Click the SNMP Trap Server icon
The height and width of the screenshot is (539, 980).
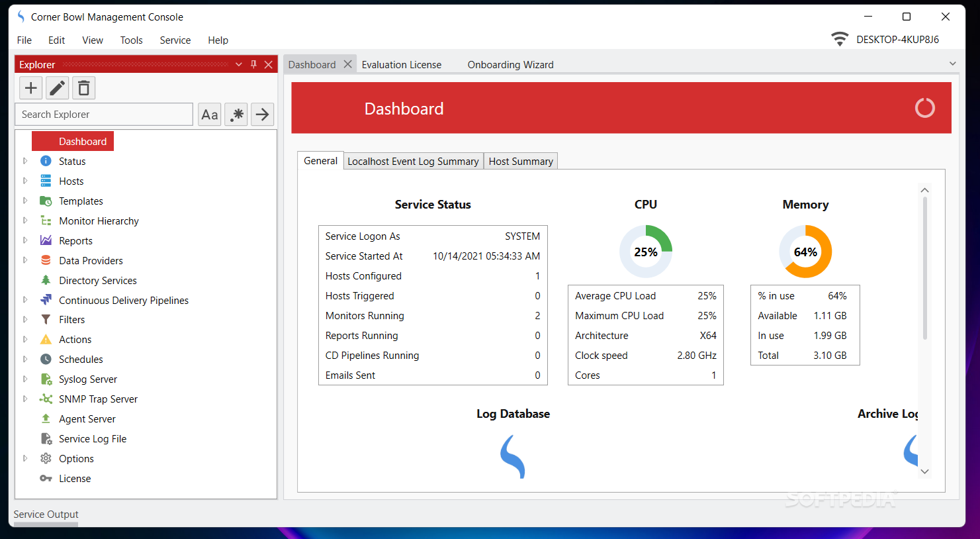point(46,399)
